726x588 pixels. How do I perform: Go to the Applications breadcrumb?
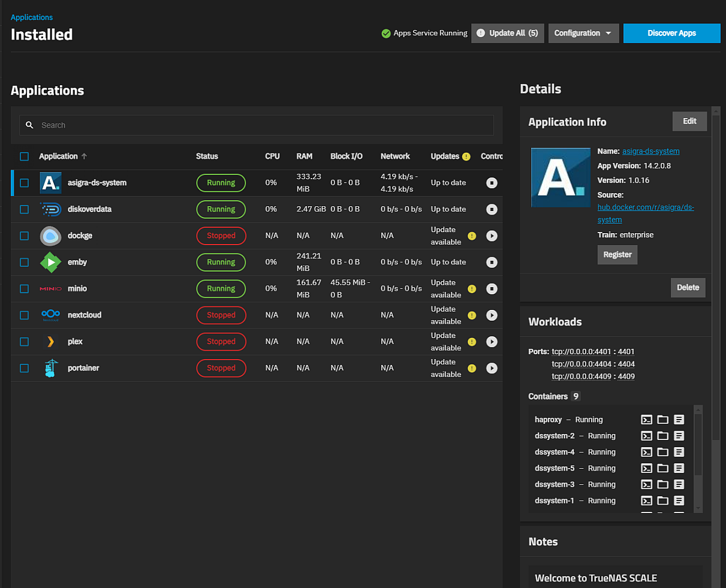32,17
